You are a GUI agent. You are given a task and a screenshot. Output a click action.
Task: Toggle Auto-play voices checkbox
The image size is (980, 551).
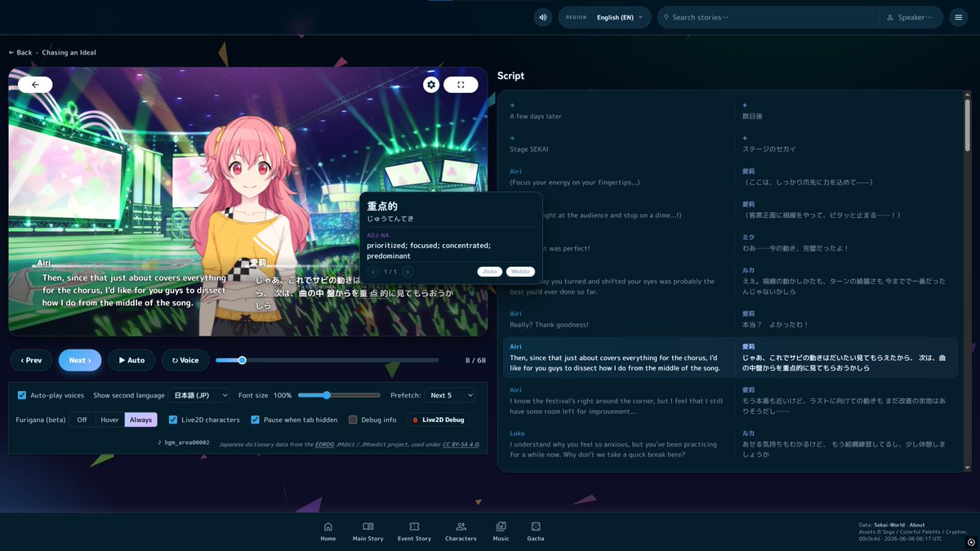tap(22, 395)
